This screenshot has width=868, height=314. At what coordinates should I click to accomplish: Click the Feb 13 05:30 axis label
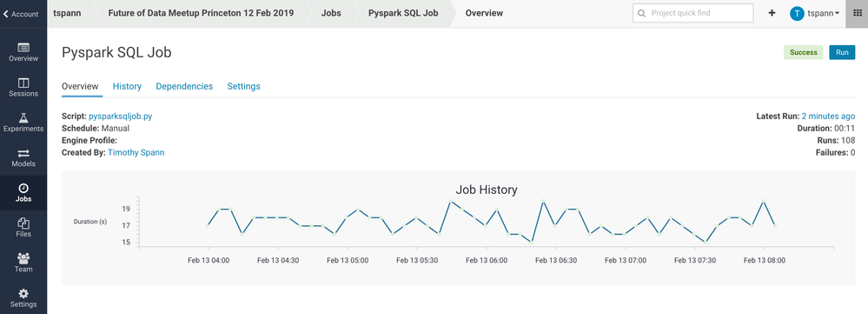(417, 260)
